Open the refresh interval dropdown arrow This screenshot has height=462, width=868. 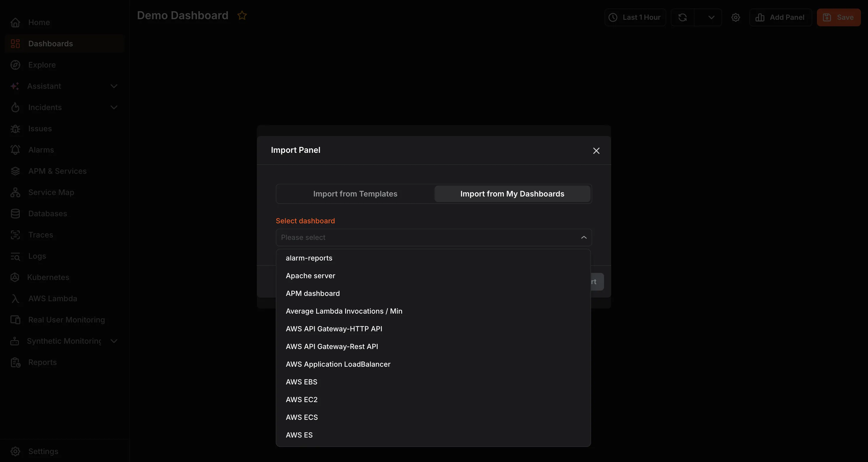point(711,17)
